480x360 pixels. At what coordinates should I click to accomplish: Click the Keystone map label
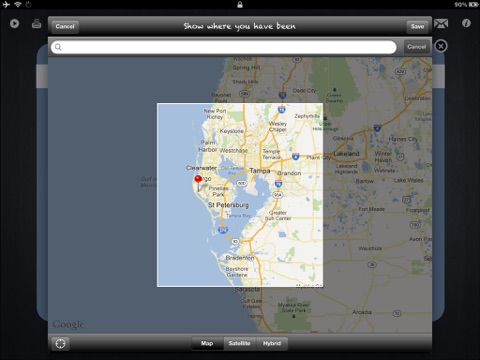click(231, 131)
